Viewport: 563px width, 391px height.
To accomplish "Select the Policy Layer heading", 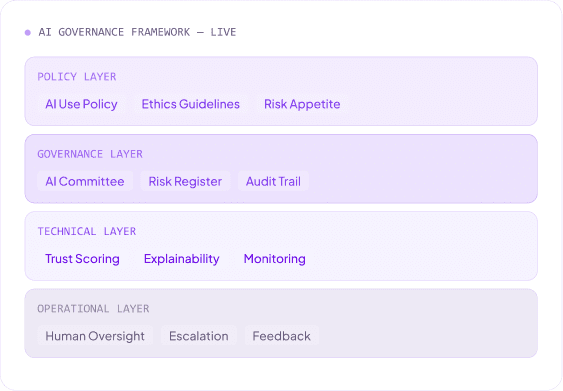I will pyautogui.click(x=77, y=77).
